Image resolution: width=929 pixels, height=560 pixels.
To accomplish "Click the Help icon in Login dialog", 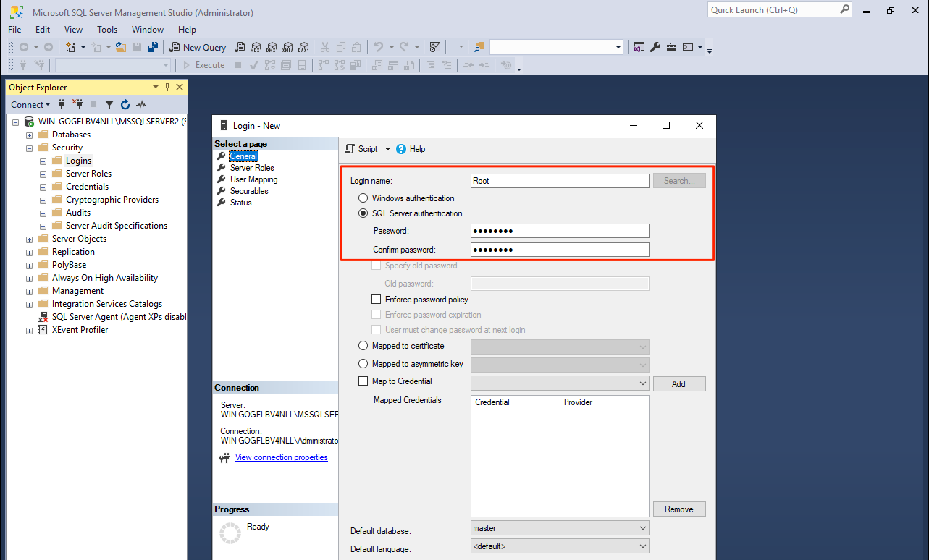I will point(411,149).
